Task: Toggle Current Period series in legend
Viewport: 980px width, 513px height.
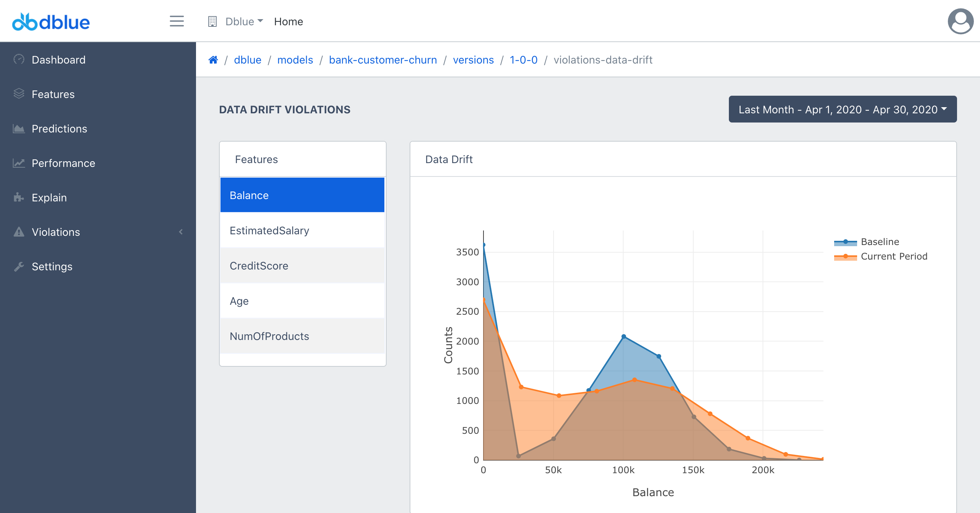Action: point(893,256)
